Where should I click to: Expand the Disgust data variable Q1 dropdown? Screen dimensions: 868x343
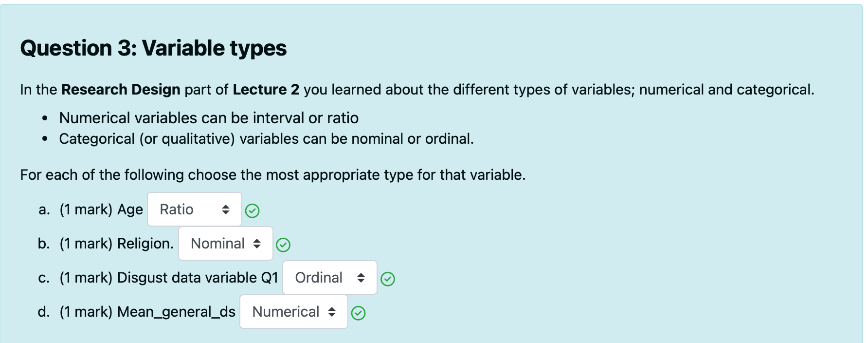click(329, 278)
